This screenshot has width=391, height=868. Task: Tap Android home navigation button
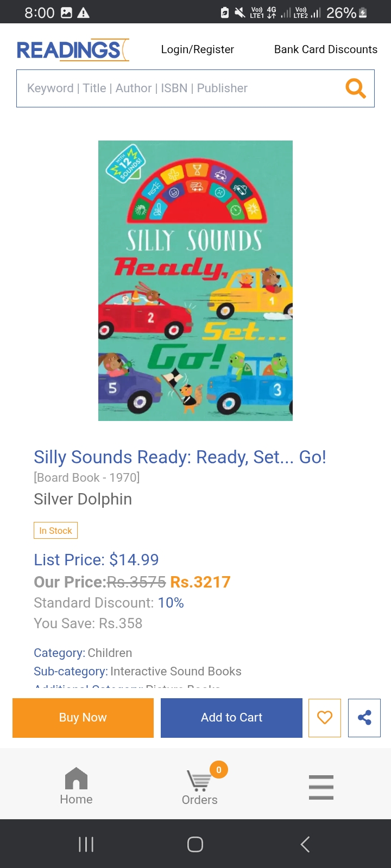tap(195, 844)
